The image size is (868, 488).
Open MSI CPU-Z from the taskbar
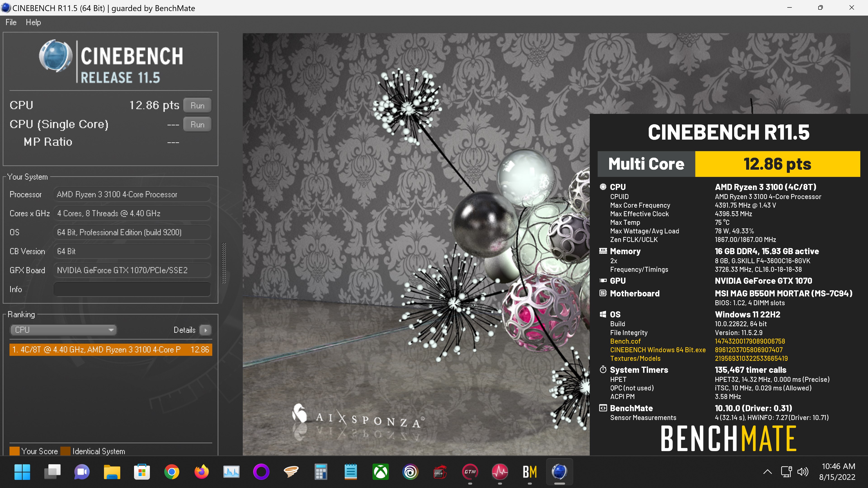440,472
